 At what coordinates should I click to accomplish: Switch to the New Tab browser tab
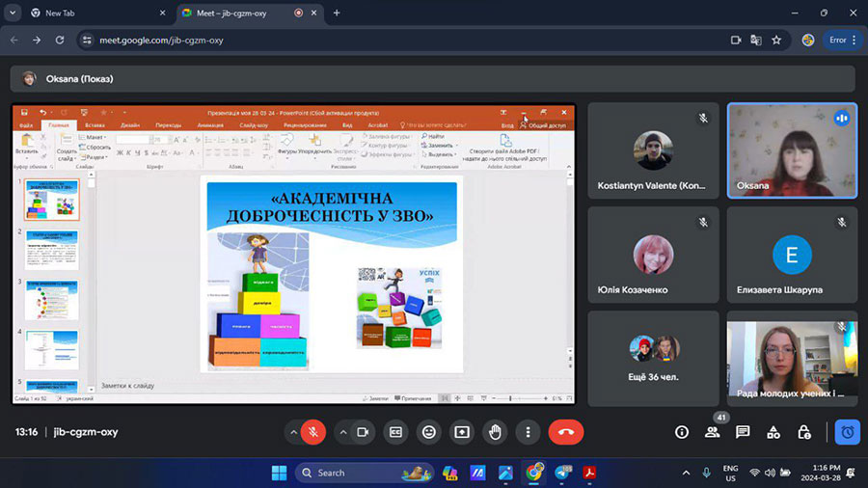[97, 13]
